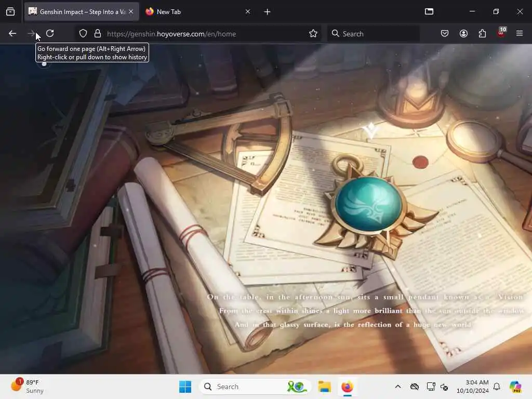Click the magnifier in Firefox search box
Screen dimensions: 532x399
click(x=335, y=33)
